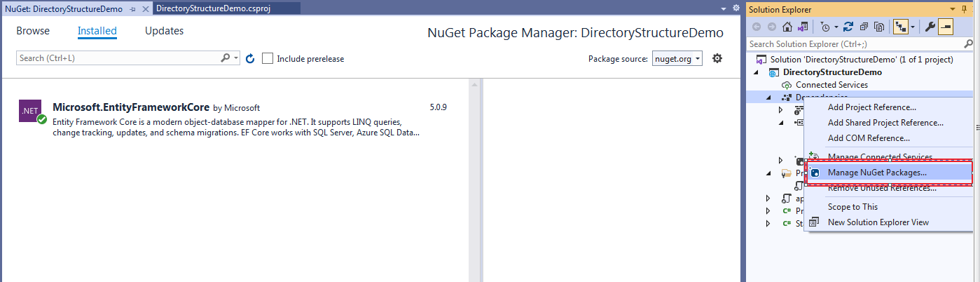Switch to the Updates tab

click(x=165, y=31)
